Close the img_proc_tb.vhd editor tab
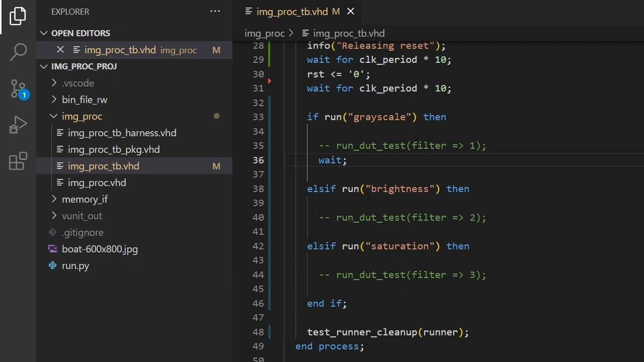This screenshot has height=362, width=644. [x=351, y=12]
